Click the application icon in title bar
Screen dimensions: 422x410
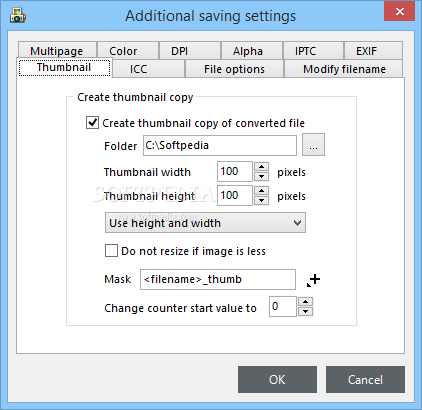pyautogui.click(x=18, y=15)
